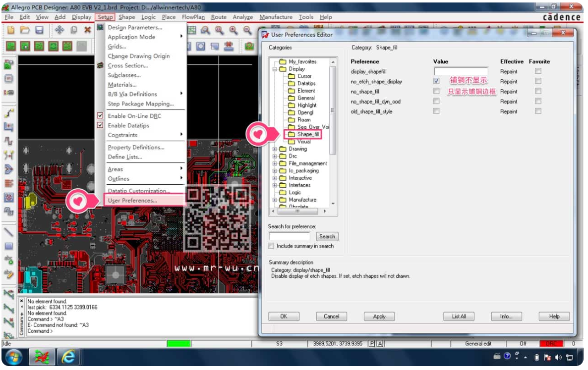Click the Apply button
The width and height of the screenshot is (588, 370).
point(379,317)
